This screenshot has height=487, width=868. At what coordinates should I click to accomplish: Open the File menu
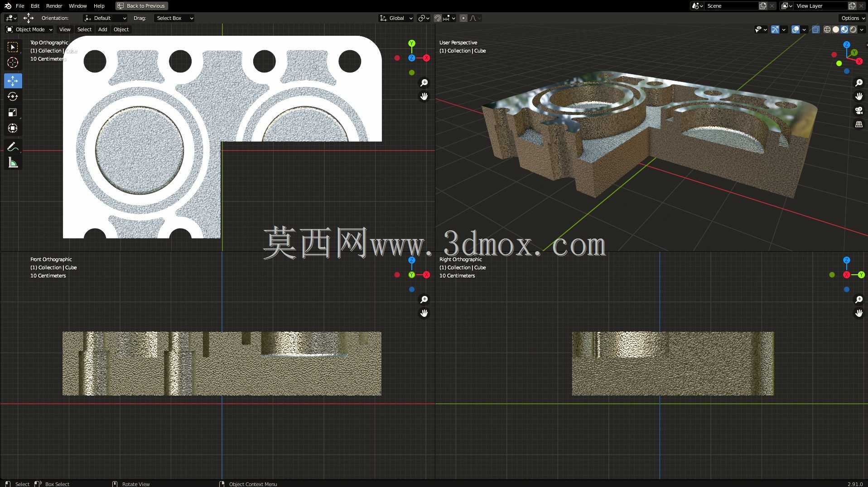20,6
